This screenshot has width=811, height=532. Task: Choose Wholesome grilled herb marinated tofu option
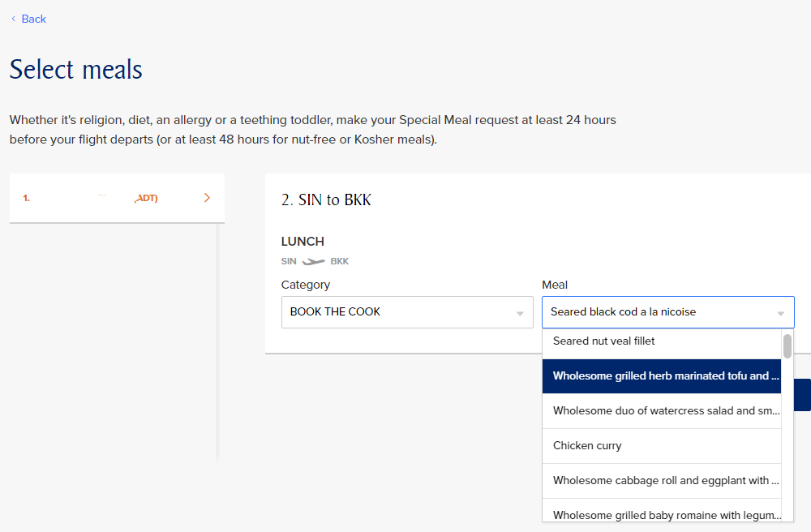pyautogui.click(x=662, y=376)
